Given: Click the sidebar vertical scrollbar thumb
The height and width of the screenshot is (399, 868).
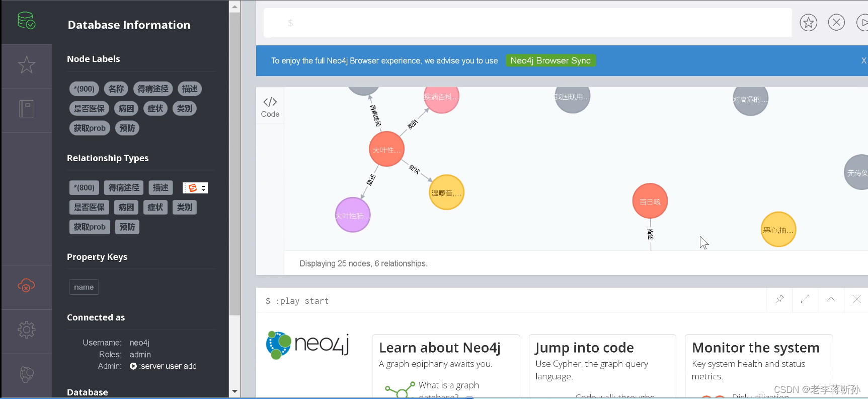Looking at the screenshot, I should pyautogui.click(x=234, y=164).
